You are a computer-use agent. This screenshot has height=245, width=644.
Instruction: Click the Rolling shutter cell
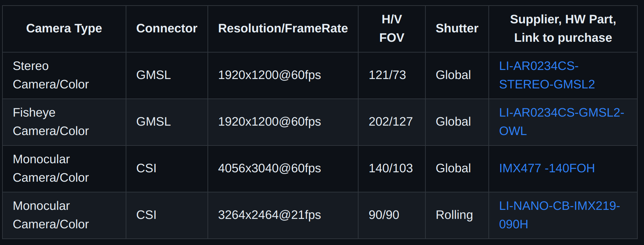(x=454, y=215)
